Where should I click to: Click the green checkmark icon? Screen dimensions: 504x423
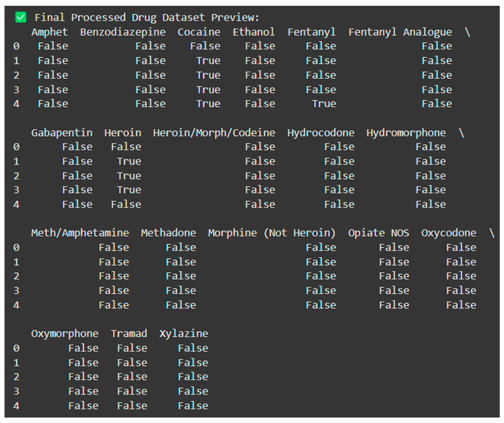click(x=21, y=17)
